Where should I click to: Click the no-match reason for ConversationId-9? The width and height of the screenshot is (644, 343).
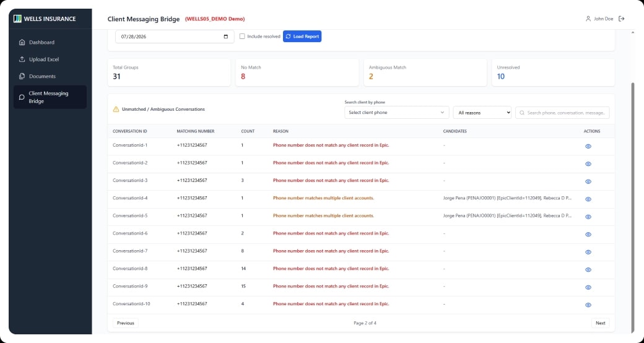point(331,286)
